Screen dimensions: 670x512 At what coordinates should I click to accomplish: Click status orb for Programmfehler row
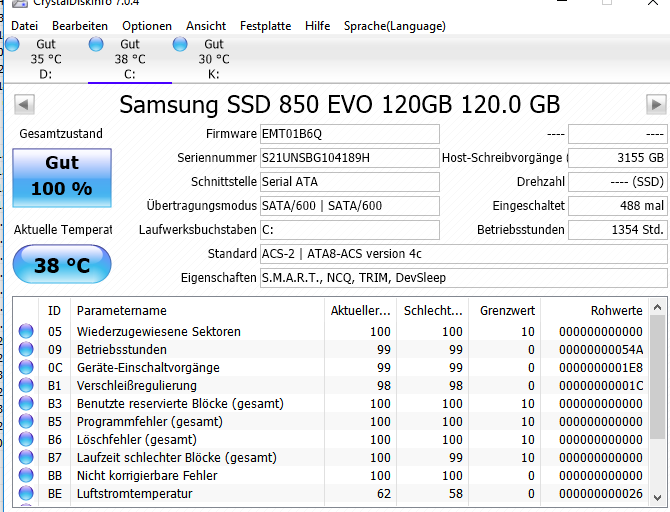(26, 421)
